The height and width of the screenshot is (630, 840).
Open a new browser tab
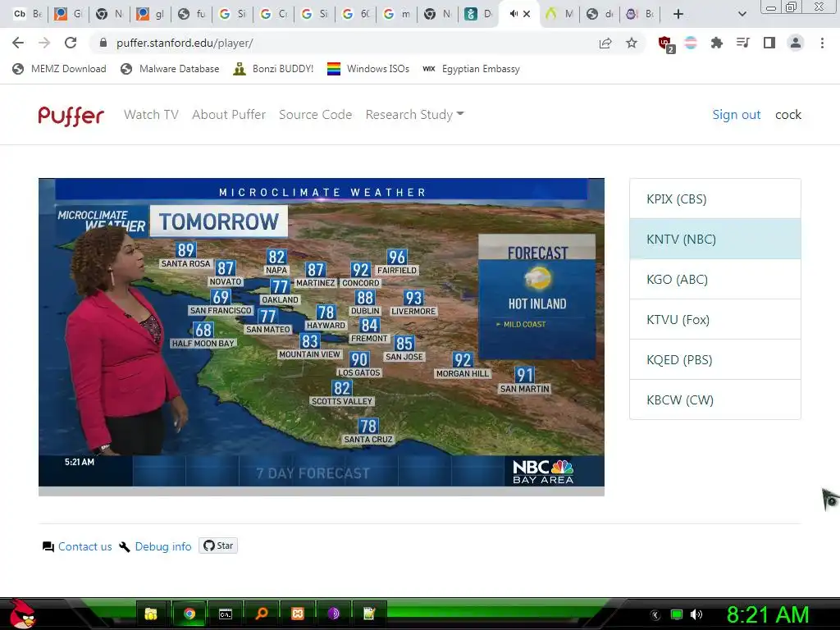pos(678,14)
